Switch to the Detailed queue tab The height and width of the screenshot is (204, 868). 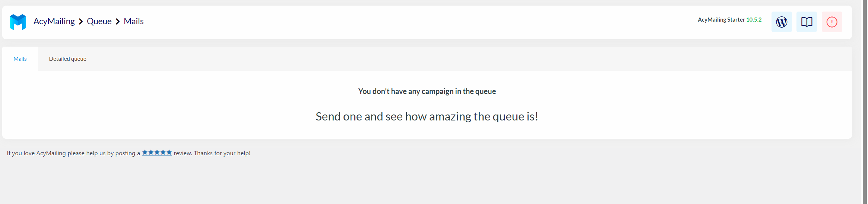(67, 59)
